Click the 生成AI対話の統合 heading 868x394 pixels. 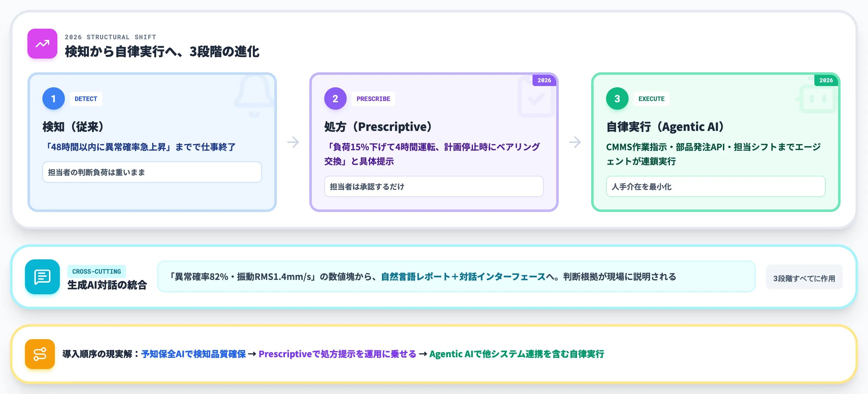pyautogui.click(x=107, y=285)
